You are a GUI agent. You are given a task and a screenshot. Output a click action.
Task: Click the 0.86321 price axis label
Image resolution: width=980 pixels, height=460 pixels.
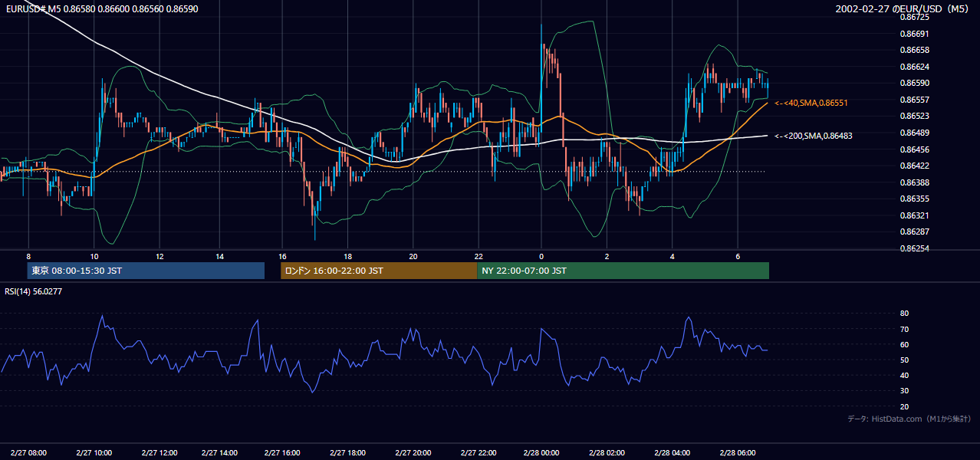[x=916, y=215]
